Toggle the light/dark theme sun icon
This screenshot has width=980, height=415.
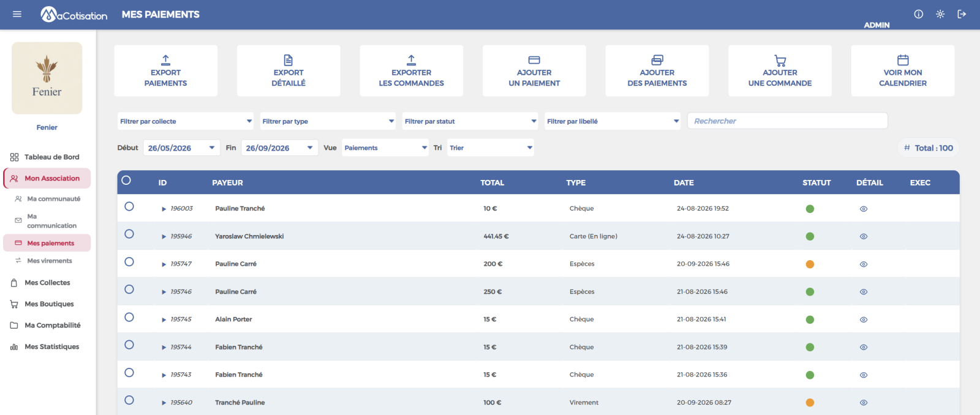click(x=940, y=14)
